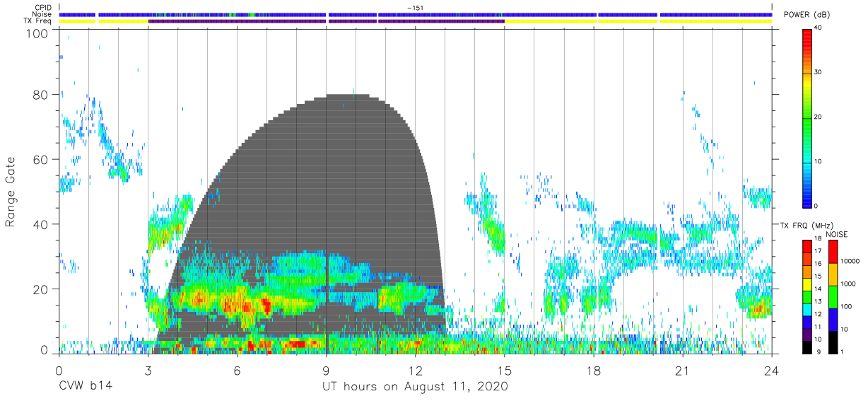The height and width of the screenshot is (401, 868).
Task: Click the 20 tick on the Range Gate axis
Action: pos(41,289)
